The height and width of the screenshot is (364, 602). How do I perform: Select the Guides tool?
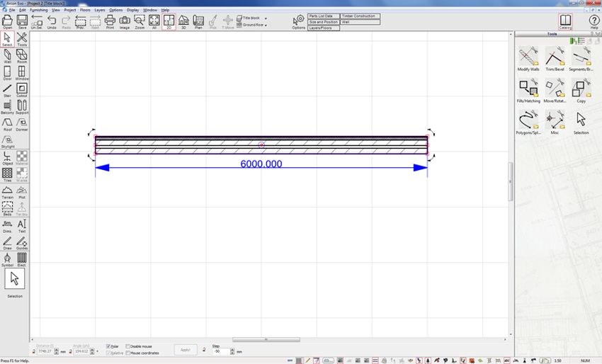22,243
